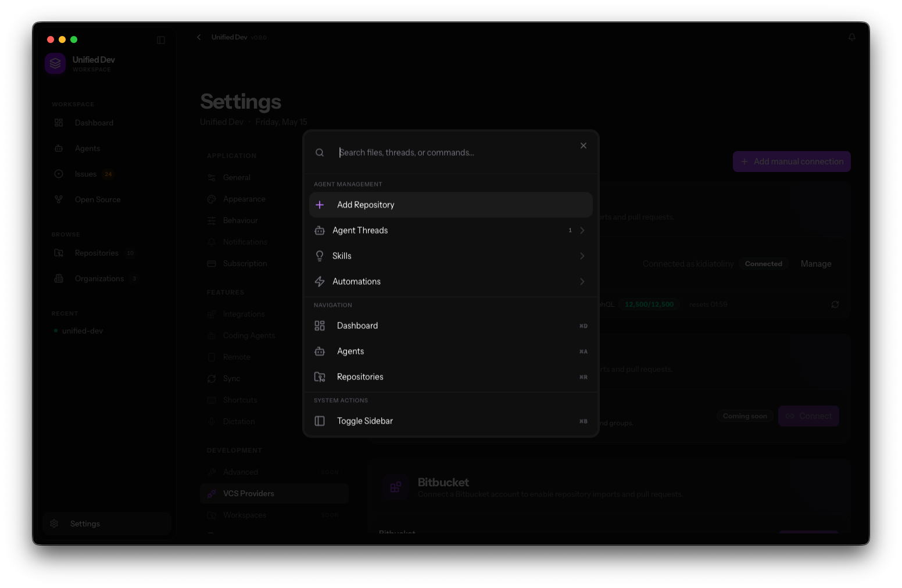Open Agents in the left sidebar
Image resolution: width=902 pixels, height=588 pixels.
[x=107, y=149]
